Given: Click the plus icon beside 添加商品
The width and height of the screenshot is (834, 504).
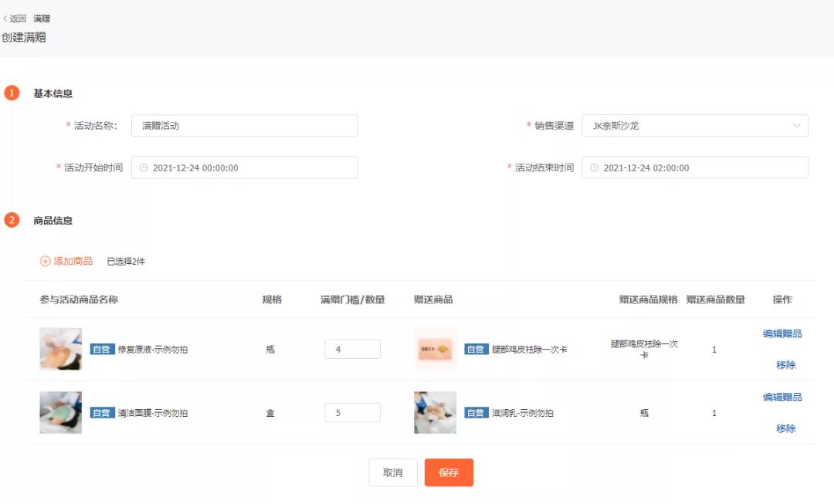Looking at the screenshot, I should pos(45,262).
